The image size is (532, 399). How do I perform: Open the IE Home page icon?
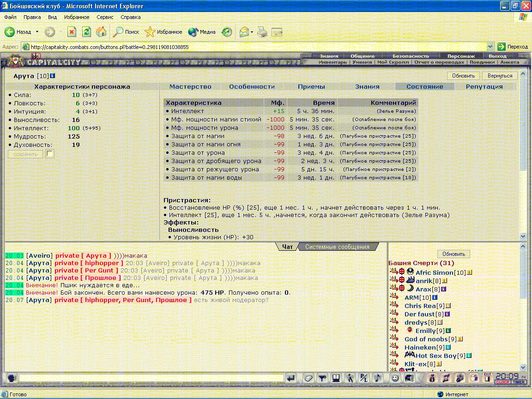101,32
